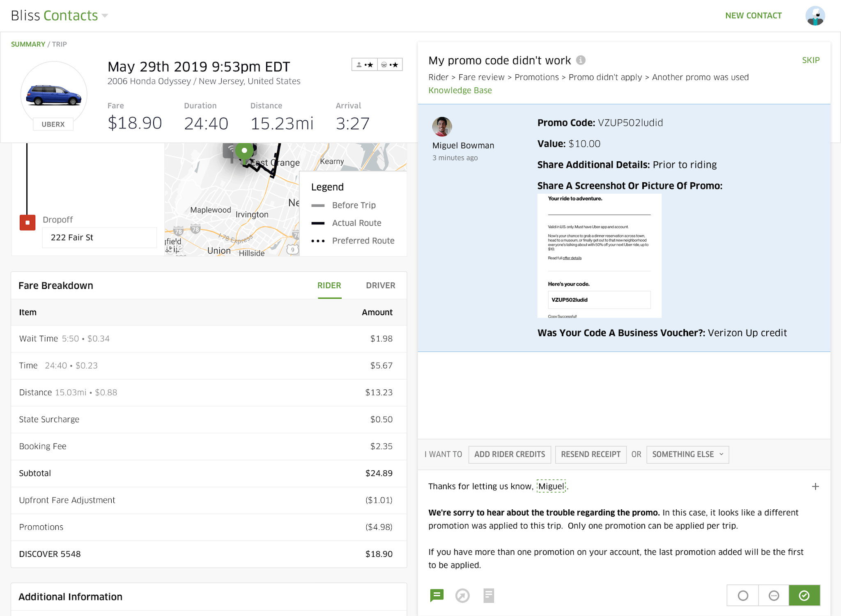841x616 pixels.
Task: Click the Miguel placeholder token in reply
Action: (551, 486)
